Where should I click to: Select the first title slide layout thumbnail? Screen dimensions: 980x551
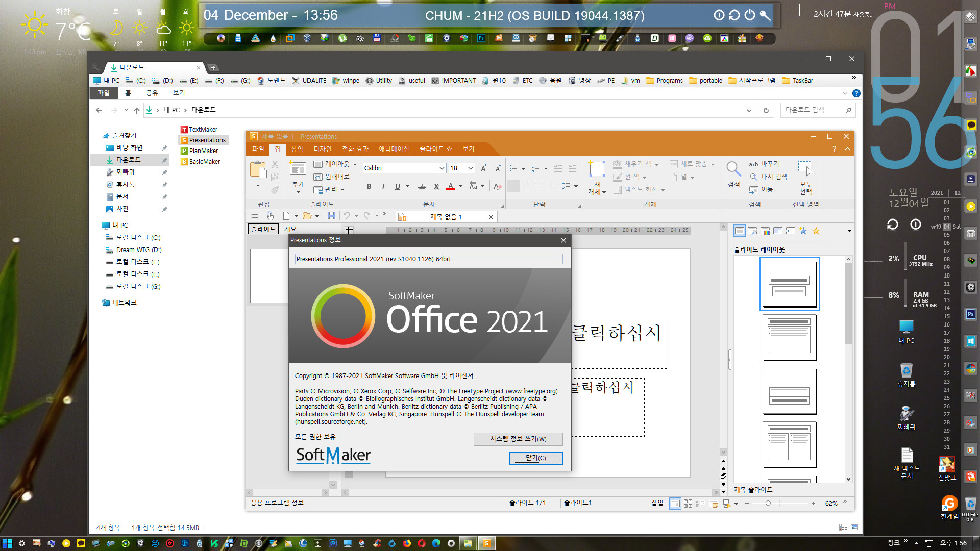(789, 284)
